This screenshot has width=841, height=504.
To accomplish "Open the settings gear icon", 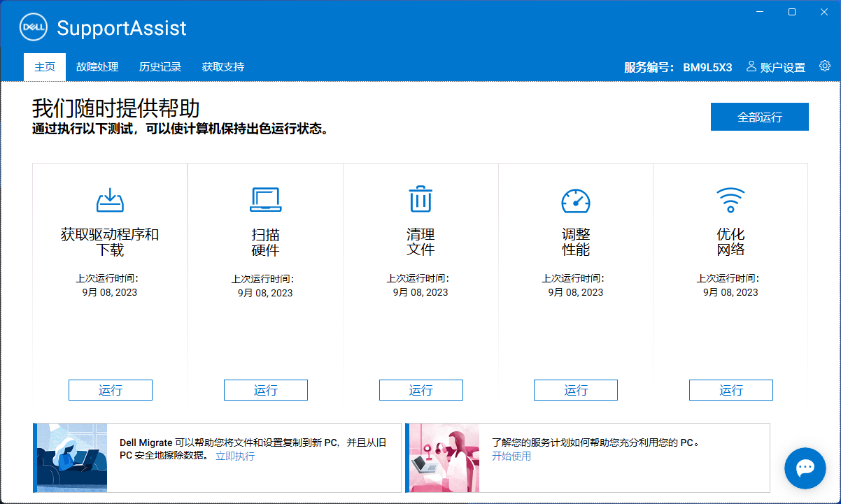I will tap(825, 66).
